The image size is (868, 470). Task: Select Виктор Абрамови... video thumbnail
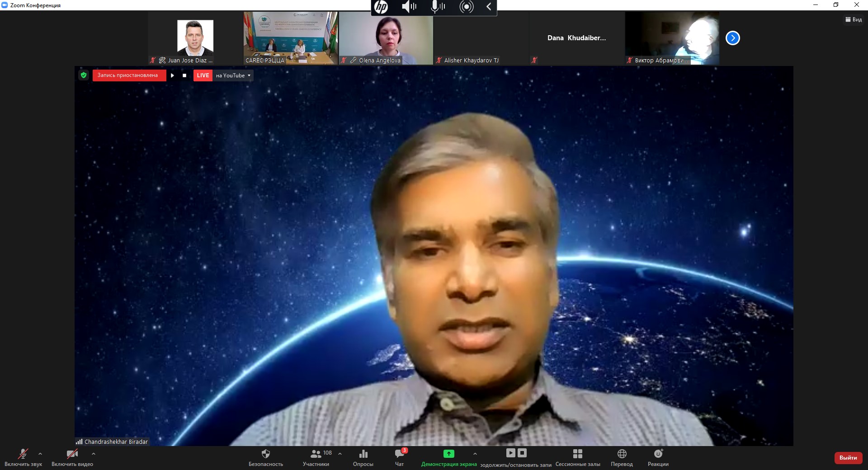pyautogui.click(x=672, y=38)
